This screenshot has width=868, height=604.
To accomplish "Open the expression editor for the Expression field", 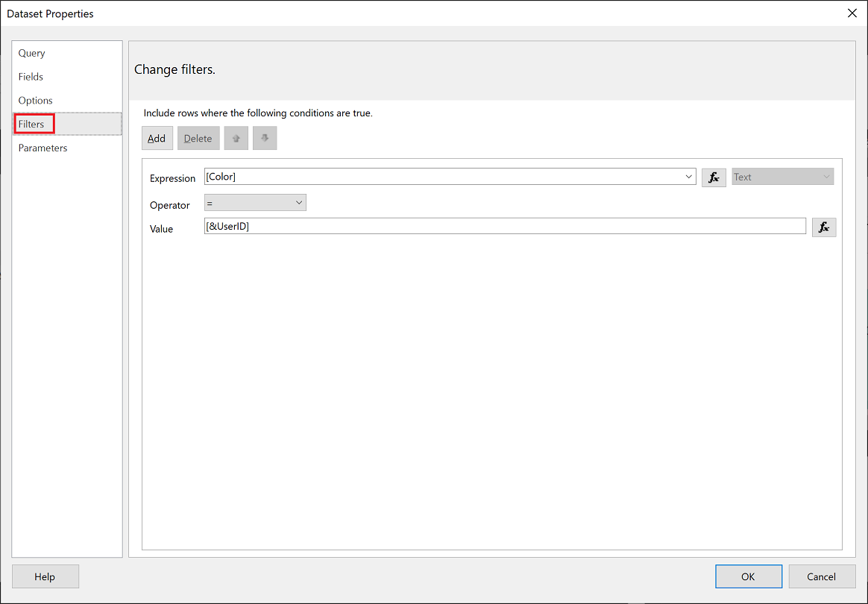I will [x=714, y=177].
